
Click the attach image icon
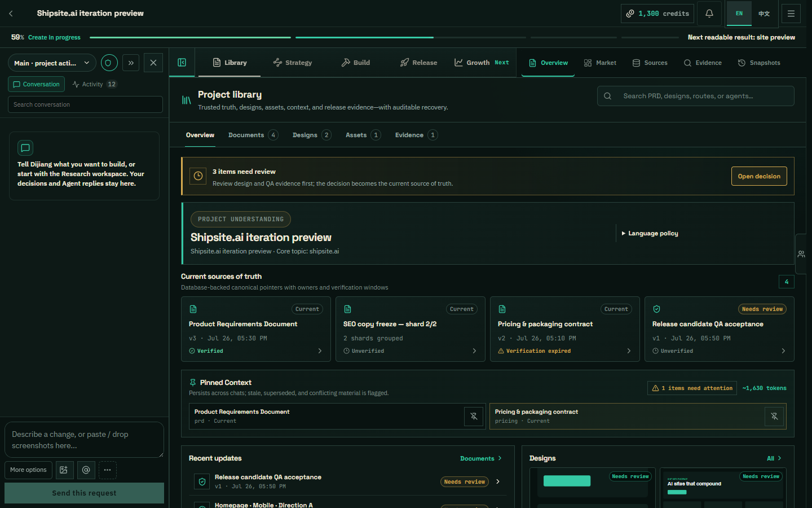click(64, 470)
